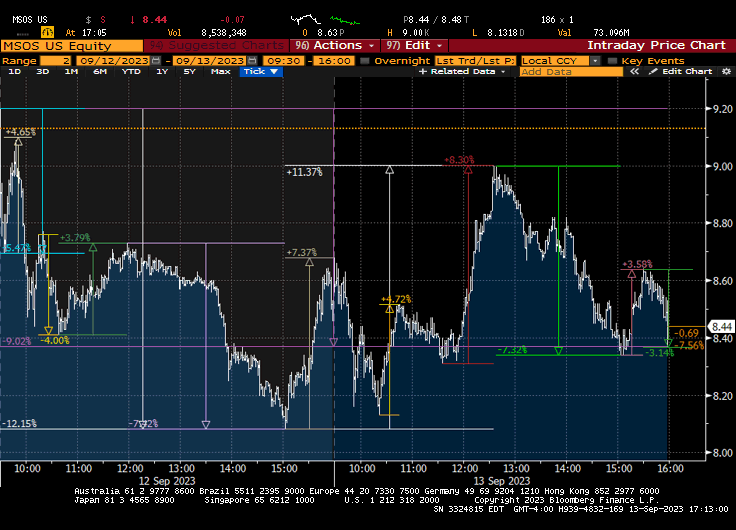Click the 12 Sep 2023 date label
Screen dimensions: 736x530
[167, 481]
